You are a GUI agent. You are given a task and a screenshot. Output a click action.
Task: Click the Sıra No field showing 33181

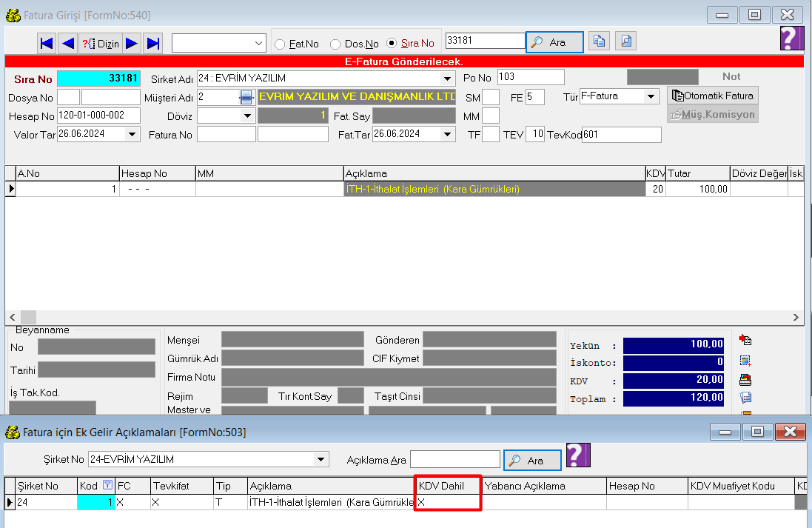click(x=98, y=78)
